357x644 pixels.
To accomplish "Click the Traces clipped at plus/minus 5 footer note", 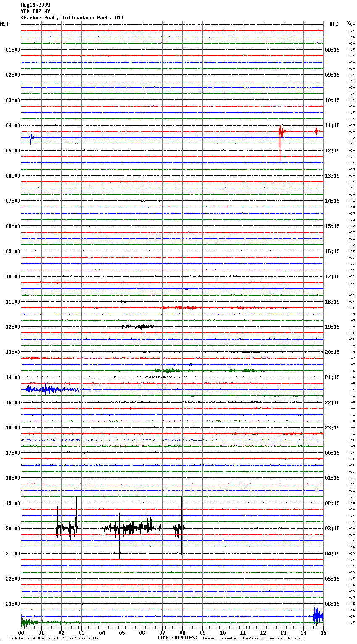I will (254, 639).
